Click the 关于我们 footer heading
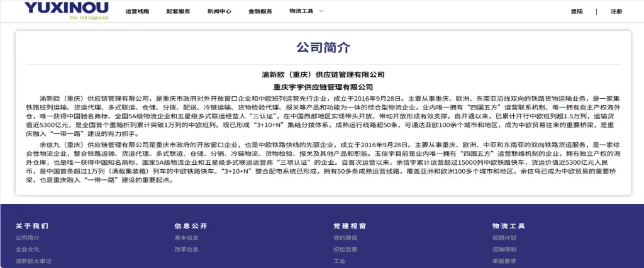 [x=32, y=226]
